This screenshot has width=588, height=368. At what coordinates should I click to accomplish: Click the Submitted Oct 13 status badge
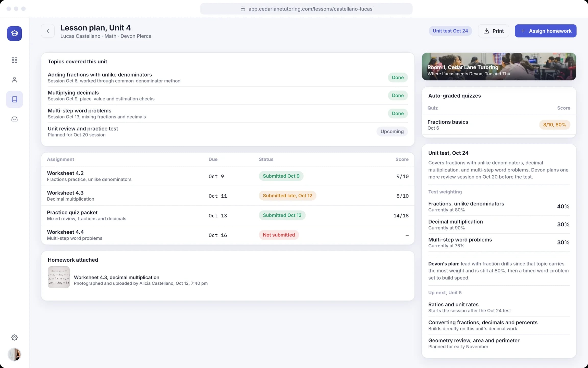[282, 215]
